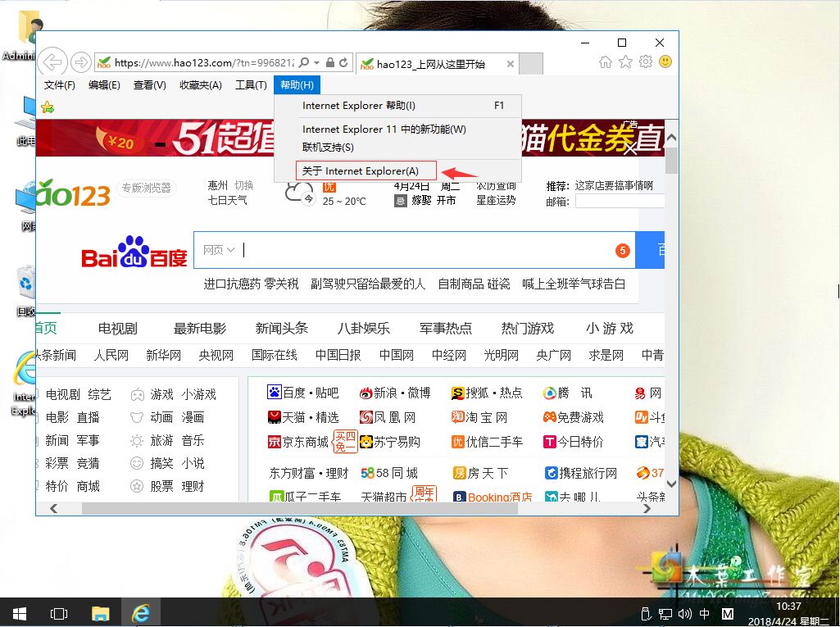This screenshot has height=627, width=840.
Task: Close the hao123 tab
Action: pyautogui.click(x=511, y=64)
